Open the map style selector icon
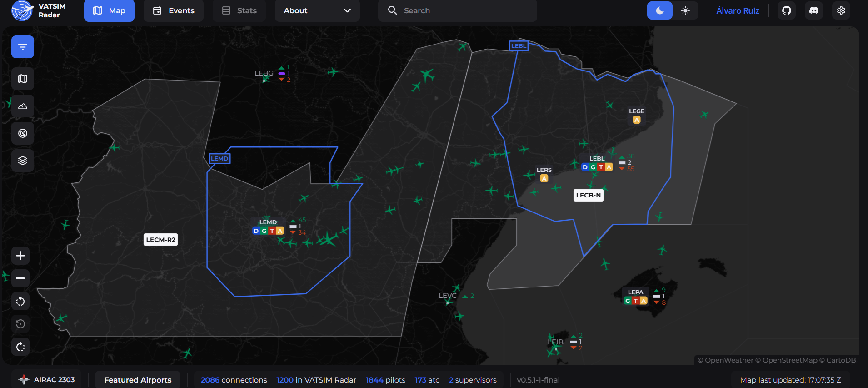Screen dimensions: 868x388 [23, 79]
